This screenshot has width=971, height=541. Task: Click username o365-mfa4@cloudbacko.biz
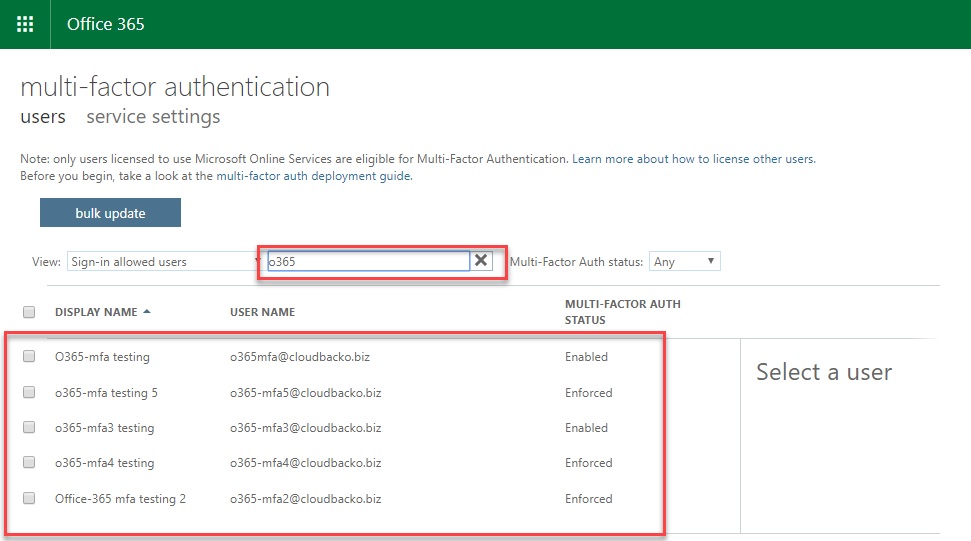tap(305, 463)
